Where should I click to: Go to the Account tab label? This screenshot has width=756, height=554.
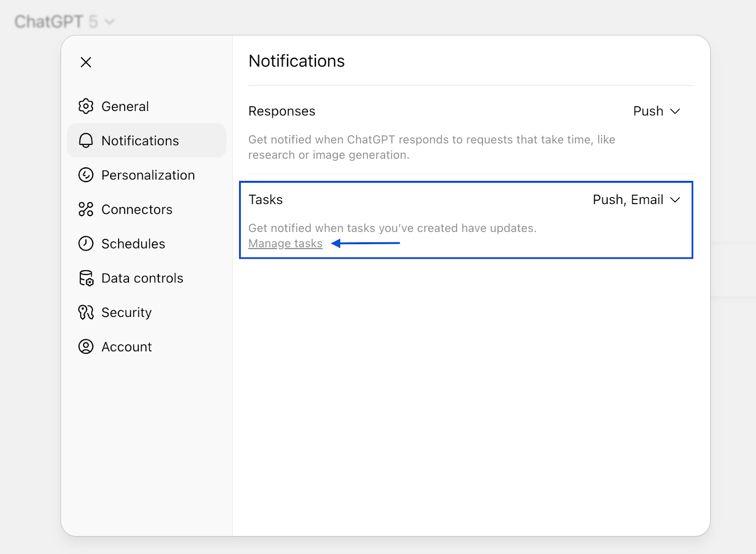127,347
